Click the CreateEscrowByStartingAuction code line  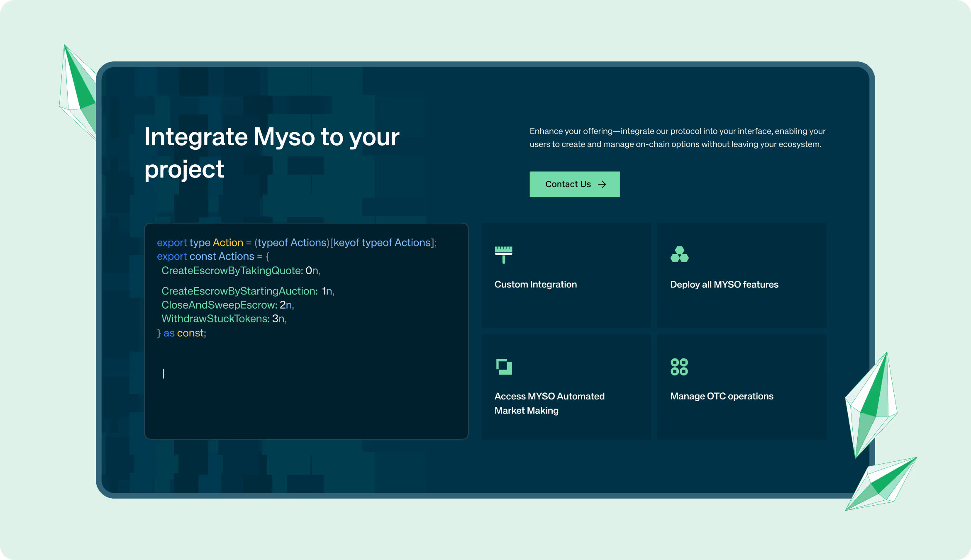click(x=247, y=291)
